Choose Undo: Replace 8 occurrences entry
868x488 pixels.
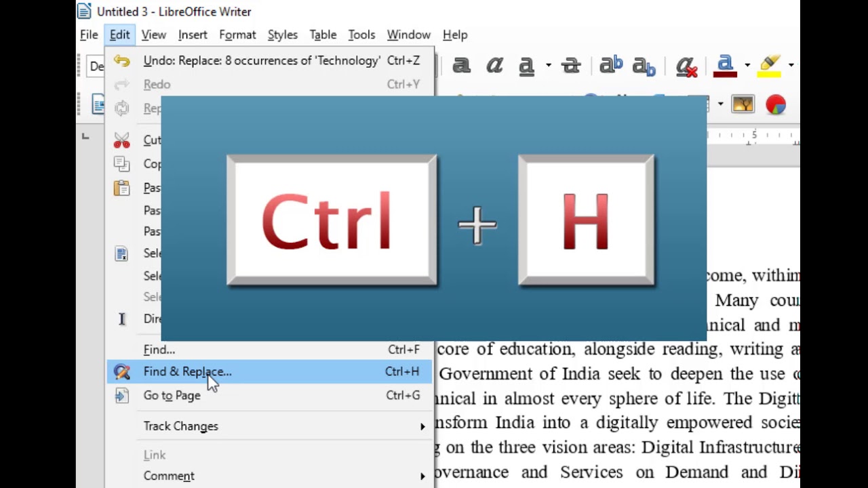point(269,61)
